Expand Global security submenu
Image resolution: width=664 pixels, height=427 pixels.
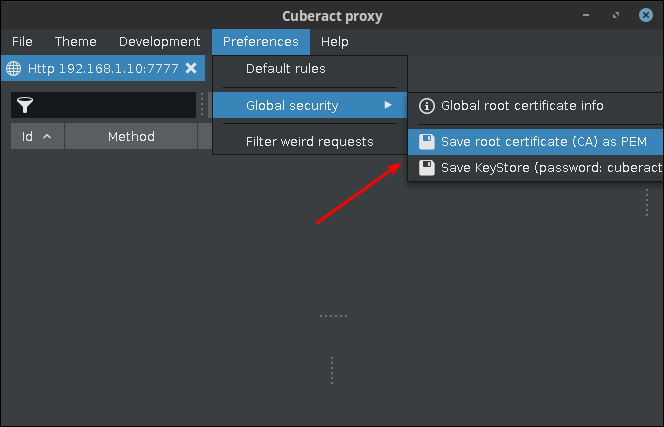310,105
